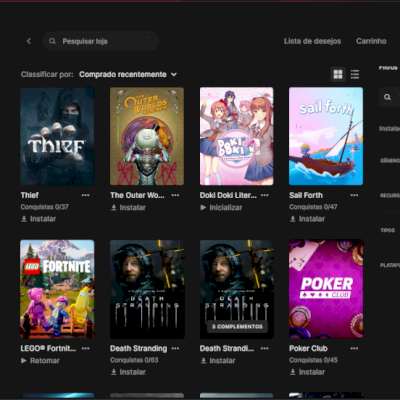Click Inicializar under Doki Doki Literature Club

click(221, 208)
